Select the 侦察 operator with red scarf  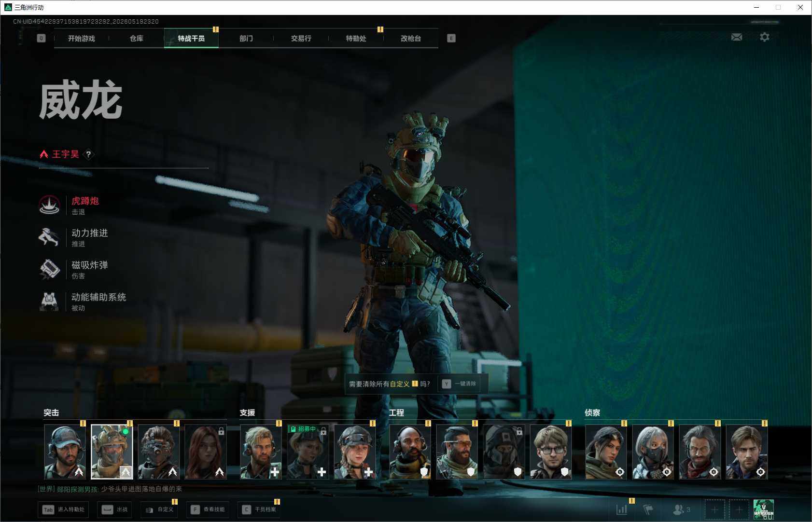pyautogui.click(x=700, y=452)
